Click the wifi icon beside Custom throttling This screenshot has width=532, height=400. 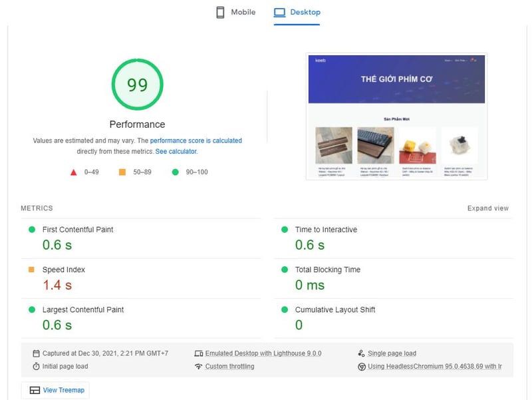pos(198,367)
